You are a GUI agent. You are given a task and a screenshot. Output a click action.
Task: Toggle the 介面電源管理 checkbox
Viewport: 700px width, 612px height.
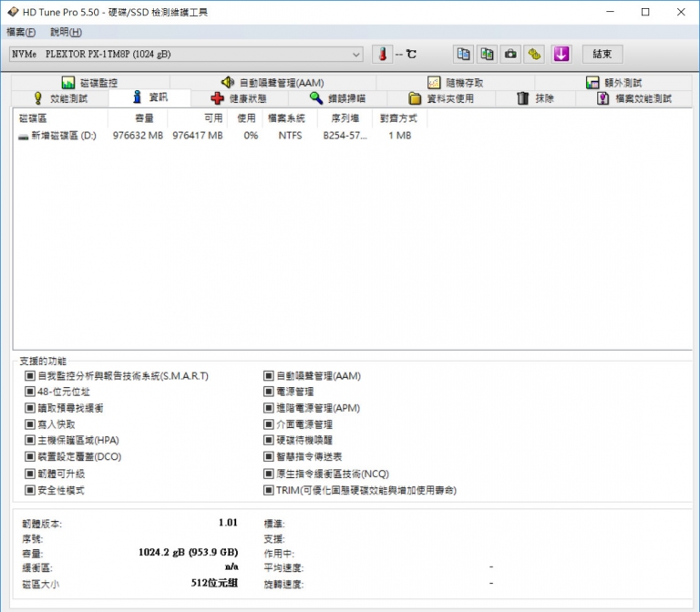tap(268, 424)
